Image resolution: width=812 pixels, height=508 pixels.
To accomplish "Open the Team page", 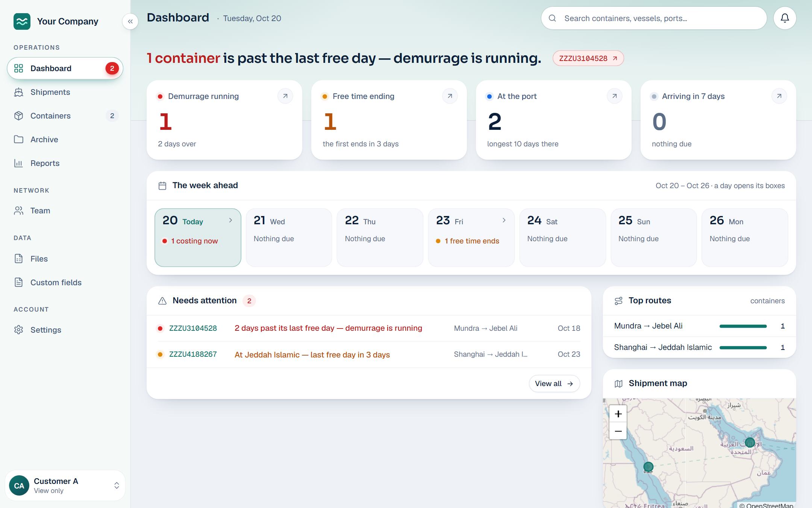I will coord(65,211).
